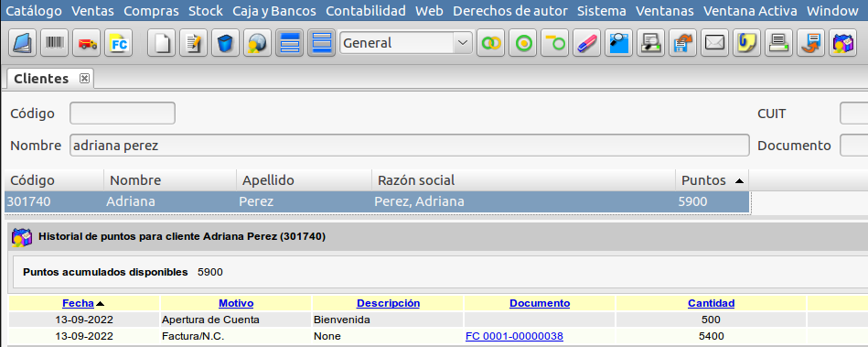Viewport: 868px width, 347px height.
Task: Click the red delivery truck icon
Action: 87,43
